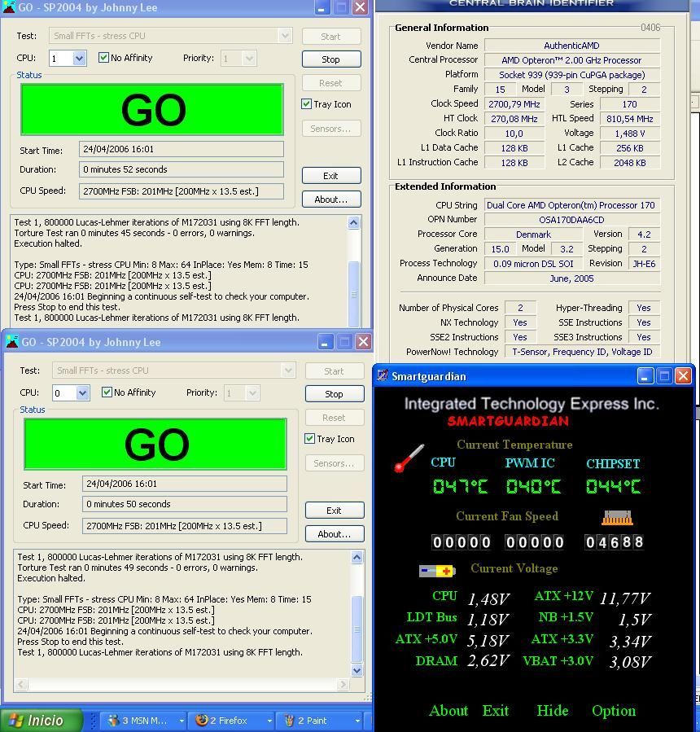Click the chipset fan speed icon

(617, 517)
